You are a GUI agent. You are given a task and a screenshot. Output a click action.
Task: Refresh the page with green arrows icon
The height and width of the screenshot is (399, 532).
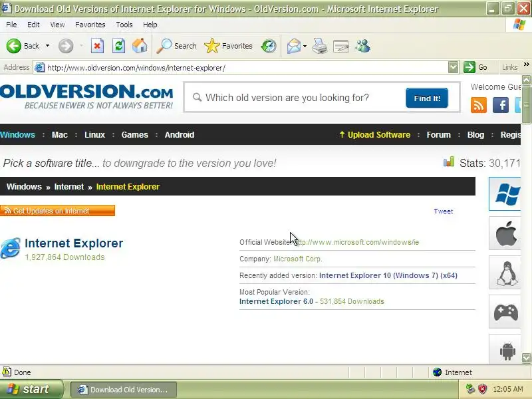pos(119,46)
